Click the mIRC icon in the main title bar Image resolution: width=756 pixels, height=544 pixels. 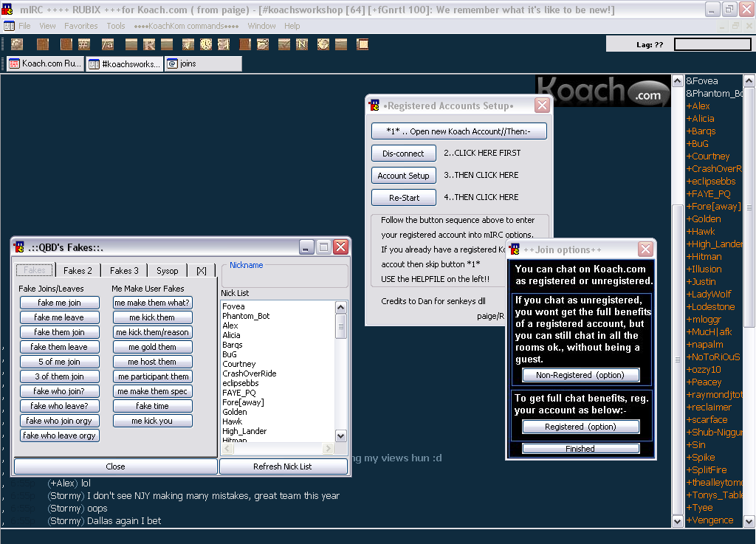pyautogui.click(x=7, y=10)
